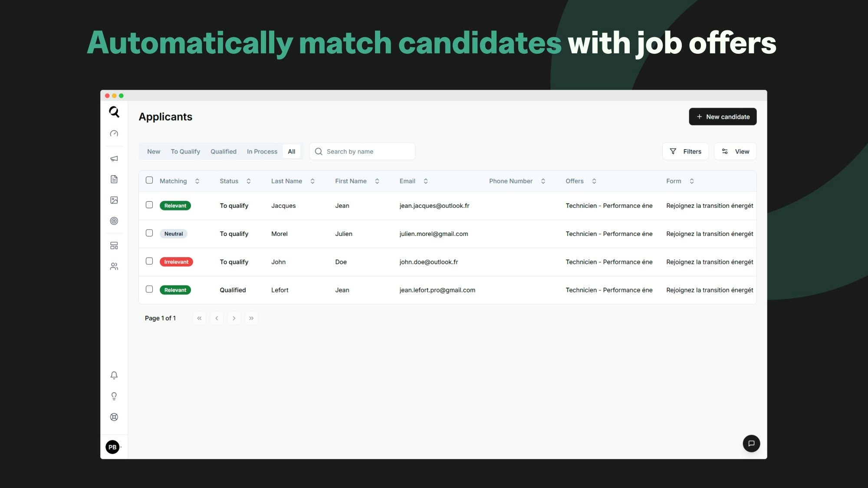
Task: Tick the checkbox for John Doe row
Action: coord(149,261)
